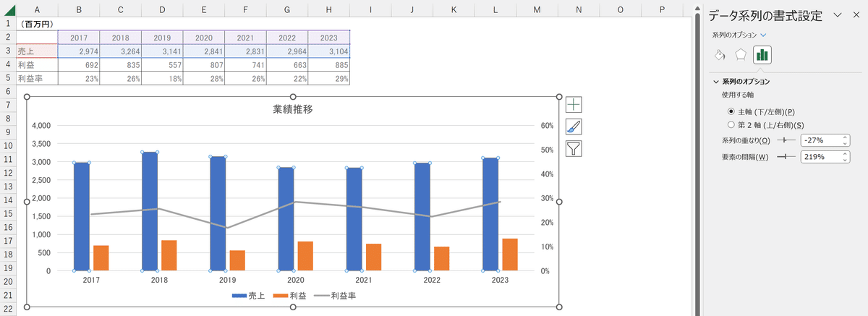This screenshot has height=316, width=868.
Task: Select the blue 売上 bar for 2018
Action: click(150, 211)
